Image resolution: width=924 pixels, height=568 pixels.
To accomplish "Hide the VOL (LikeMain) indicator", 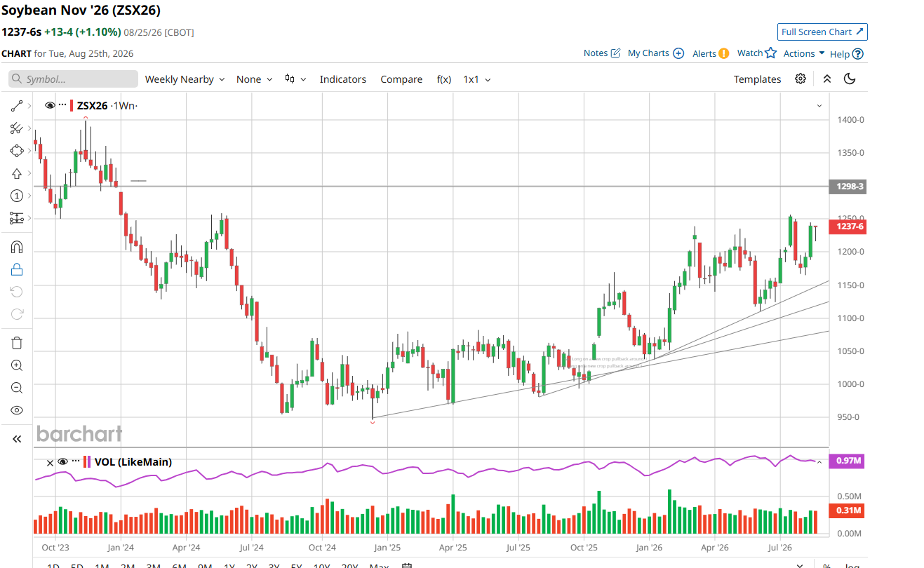I will 62,461.
